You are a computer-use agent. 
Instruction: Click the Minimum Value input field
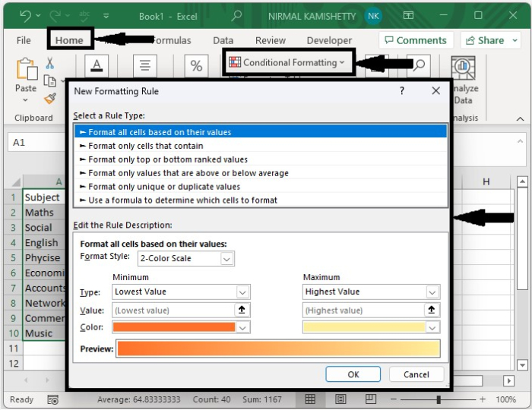[173, 310]
